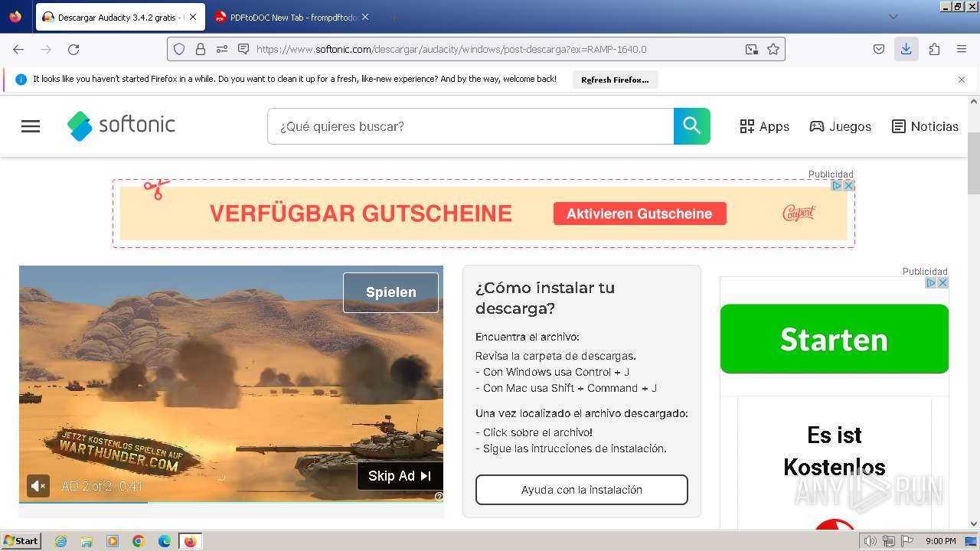This screenshot has width=980, height=551.
Task: Click the Refresh Firefox… button
Action: [615, 80]
